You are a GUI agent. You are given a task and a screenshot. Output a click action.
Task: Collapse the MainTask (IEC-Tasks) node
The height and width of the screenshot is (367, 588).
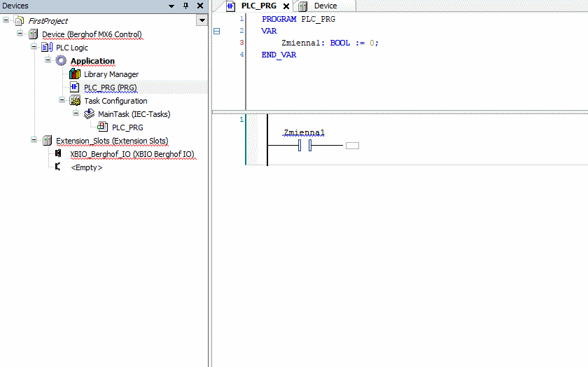click(76, 113)
